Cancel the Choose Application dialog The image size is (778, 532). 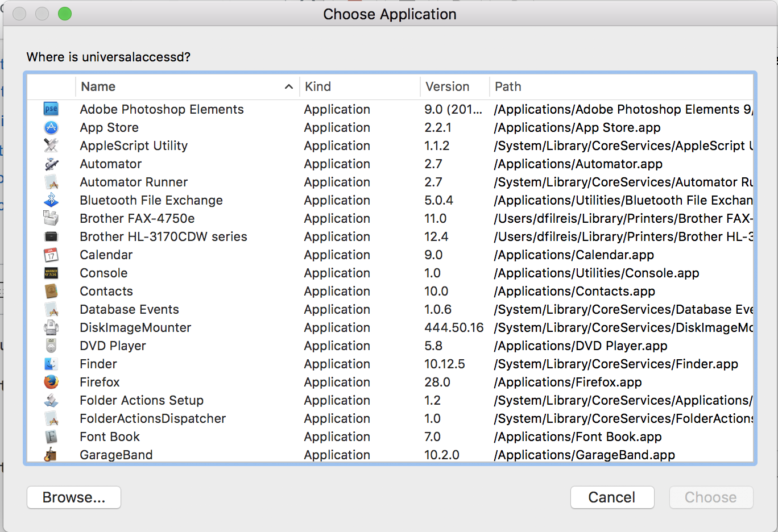(x=612, y=497)
